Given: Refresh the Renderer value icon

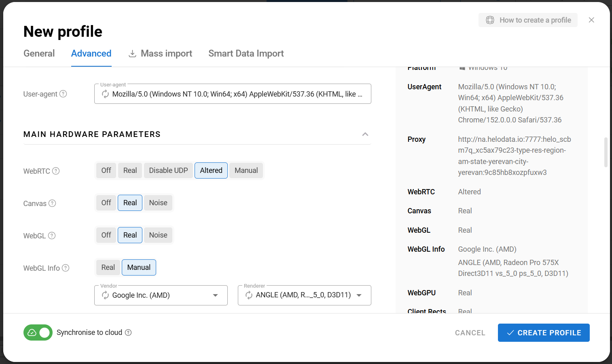Looking at the screenshot, I should click(249, 295).
